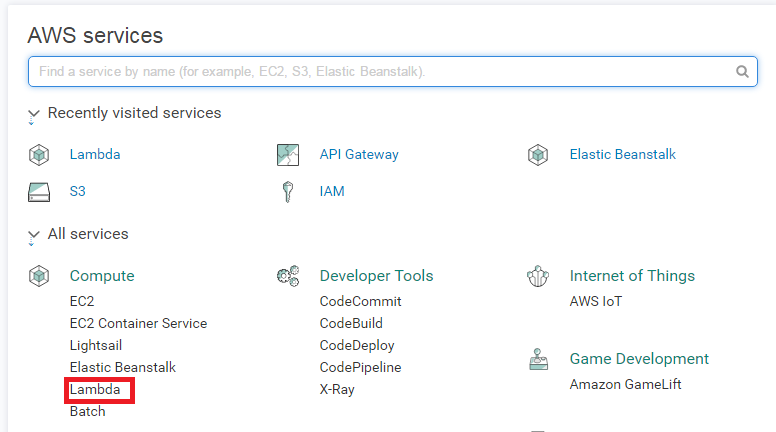The width and height of the screenshot is (776, 432).
Task: Click the Elastic Beanstalk icon in recently visited
Action: (x=538, y=155)
